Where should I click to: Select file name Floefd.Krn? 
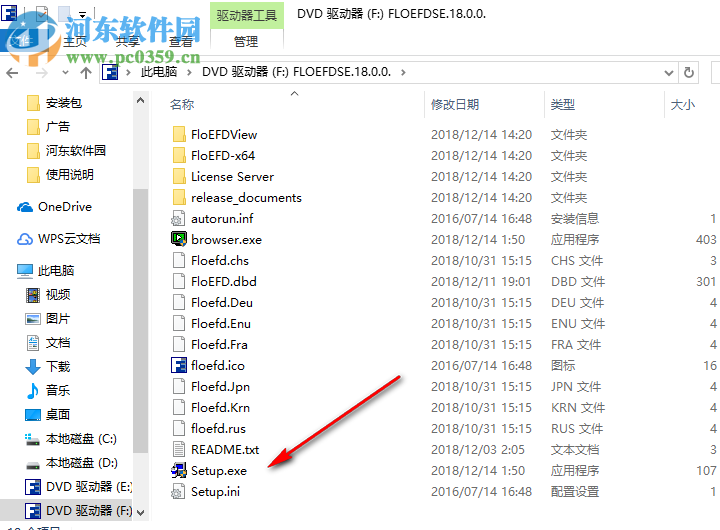coord(220,408)
